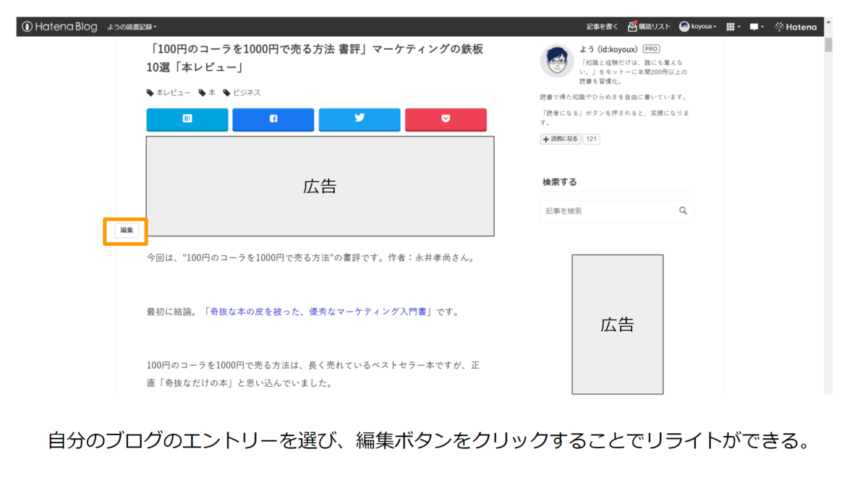Share the article using the Twitter icon
The height and width of the screenshot is (488, 868).
coord(359,119)
